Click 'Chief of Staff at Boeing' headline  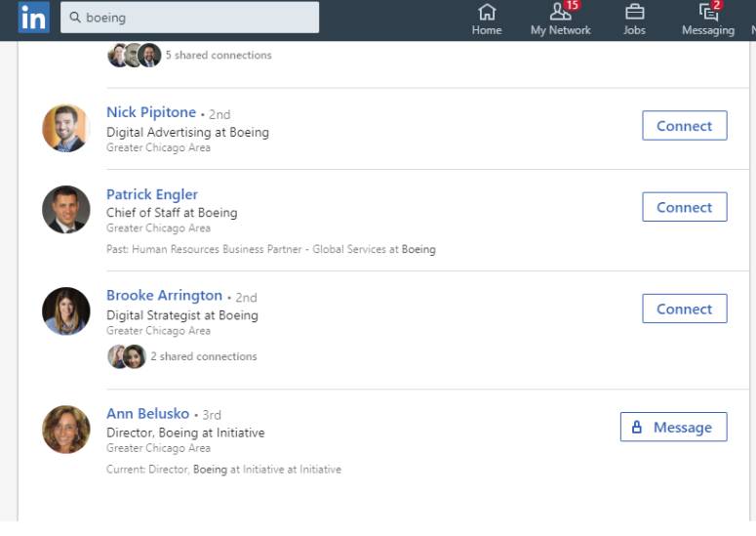(172, 213)
